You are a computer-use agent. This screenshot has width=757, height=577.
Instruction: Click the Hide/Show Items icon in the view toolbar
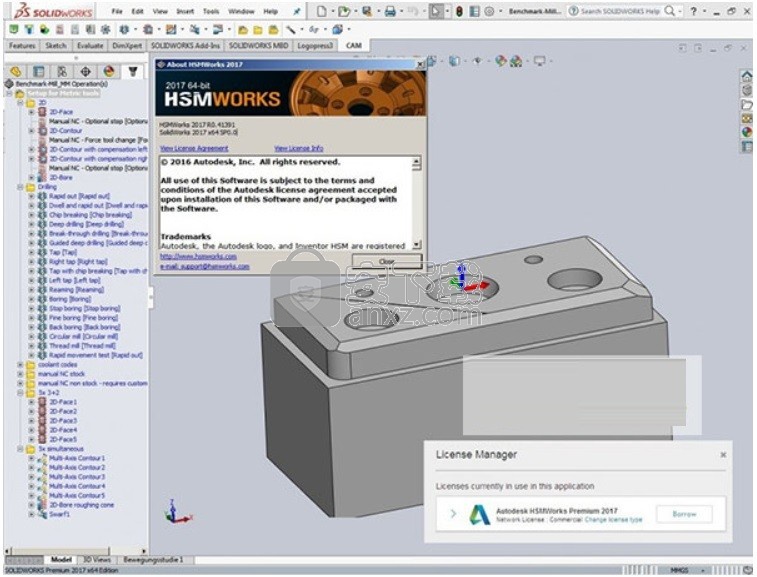(x=477, y=61)
